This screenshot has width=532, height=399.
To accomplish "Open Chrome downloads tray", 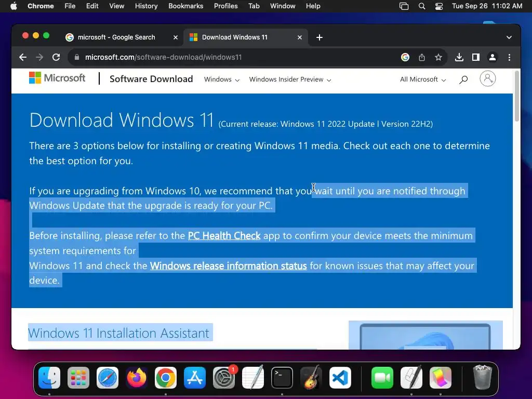I will (459, 57).
